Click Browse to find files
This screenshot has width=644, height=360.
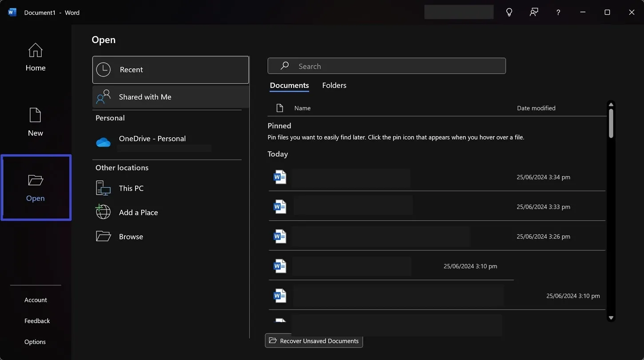[x=131, y=237]
